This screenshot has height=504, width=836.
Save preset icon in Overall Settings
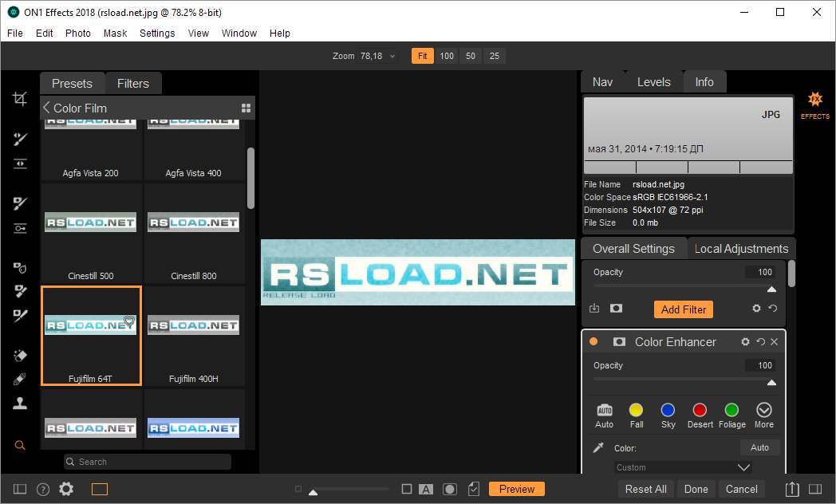[594, 309]
